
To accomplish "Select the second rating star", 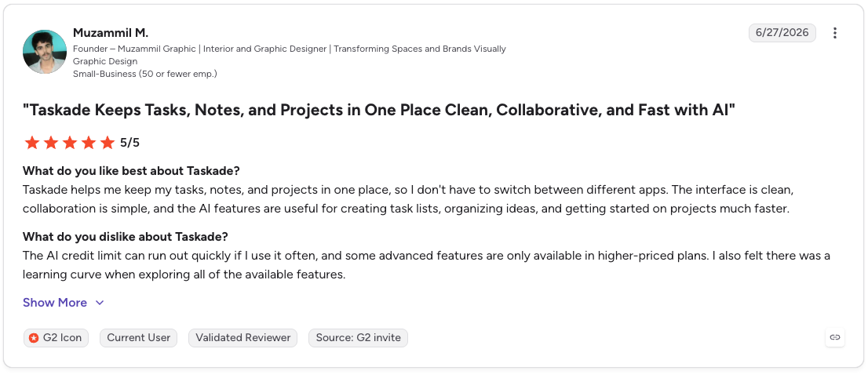I will (x=51, y=143).
